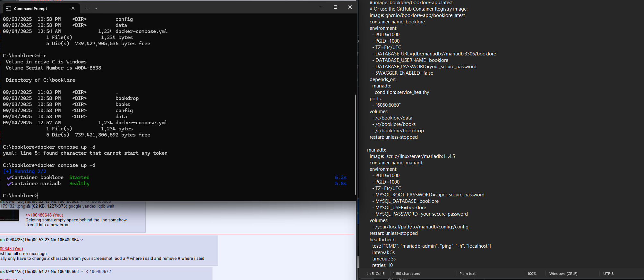This screenshot has width=644, height=280.
Task: Click the 100% zoom level in status bar
Action: (x=532, y=274)
